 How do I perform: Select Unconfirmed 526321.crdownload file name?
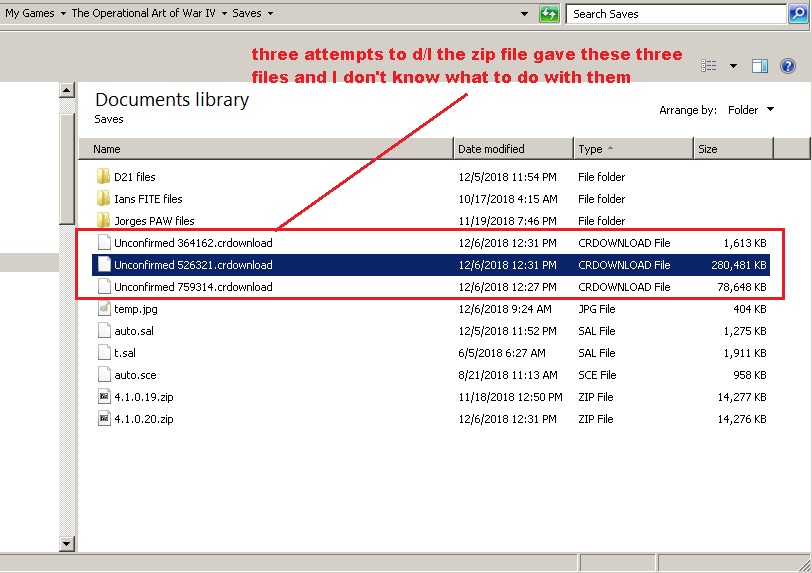[x=193, y=265]
